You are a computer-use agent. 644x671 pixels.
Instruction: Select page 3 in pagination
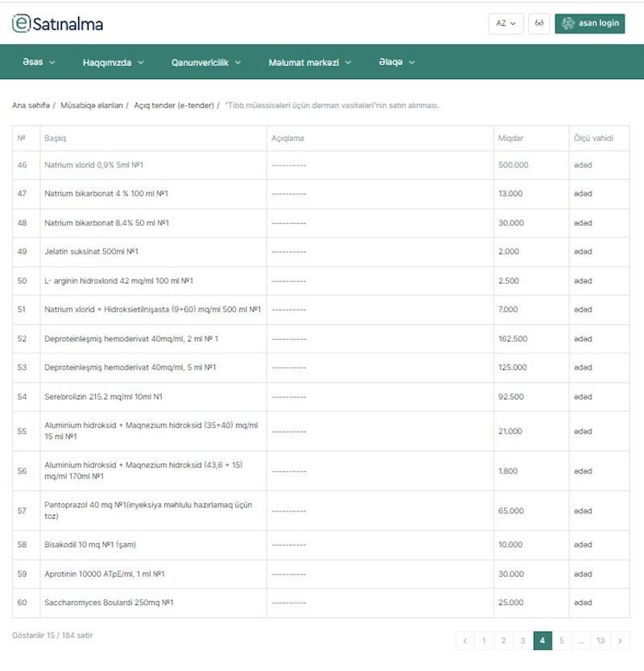[x=522, y=641]
